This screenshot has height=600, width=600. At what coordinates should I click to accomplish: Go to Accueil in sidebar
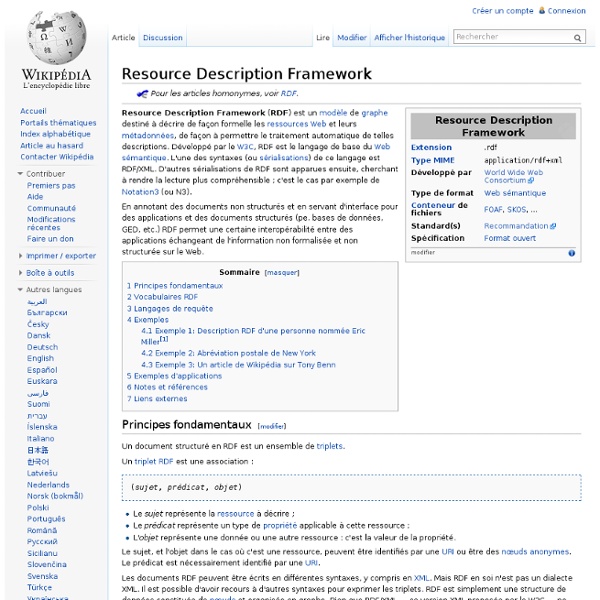[x=33, y=111]
